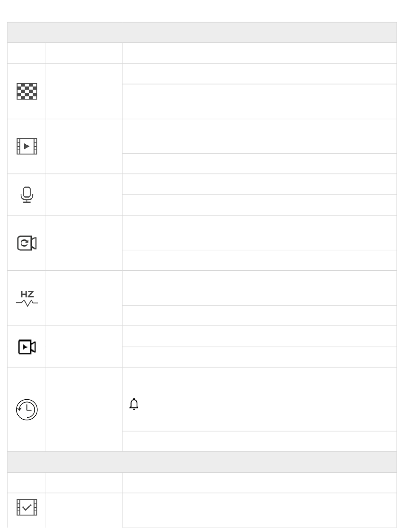Image resolution: width=403 pixels, height=532 pixels.
Task: Select the blank cell beside rotating camera icon
Action: [x=84, y=243]
